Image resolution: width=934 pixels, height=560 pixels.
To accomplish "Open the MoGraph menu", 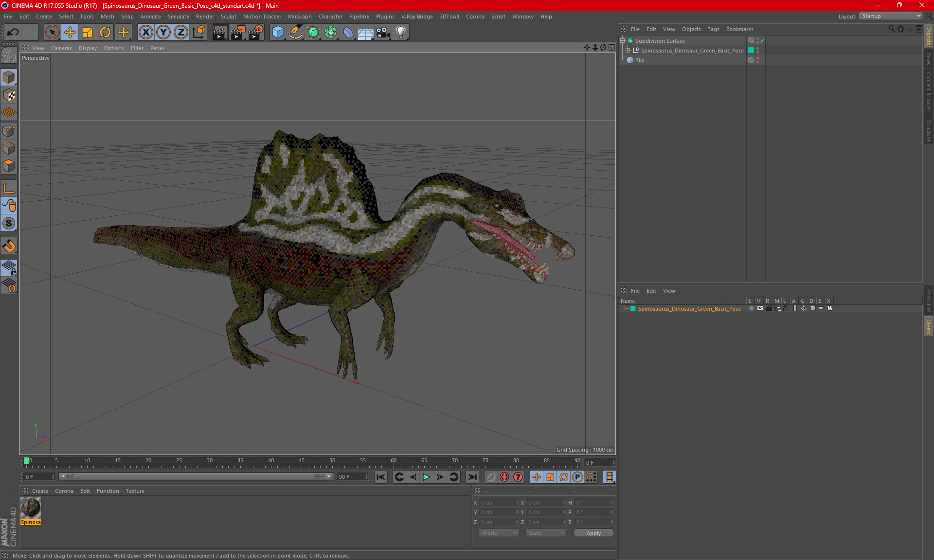I will coord(300,17).
